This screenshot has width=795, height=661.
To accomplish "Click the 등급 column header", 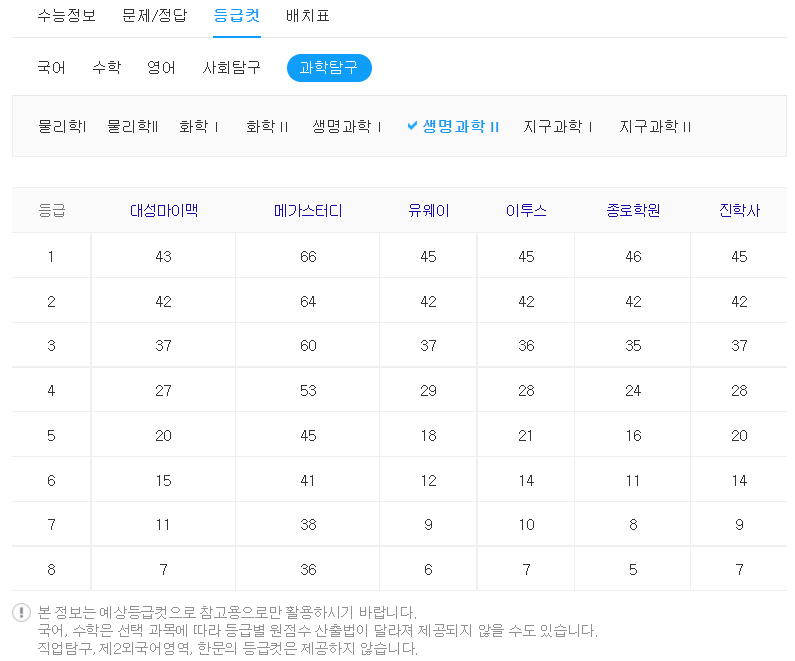I will (x=52, y=210).
